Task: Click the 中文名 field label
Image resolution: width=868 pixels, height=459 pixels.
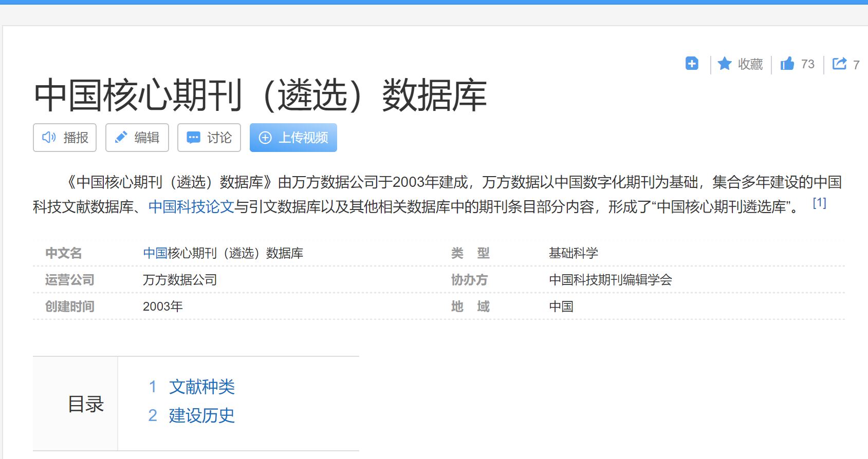Action: tap(64, 253)
